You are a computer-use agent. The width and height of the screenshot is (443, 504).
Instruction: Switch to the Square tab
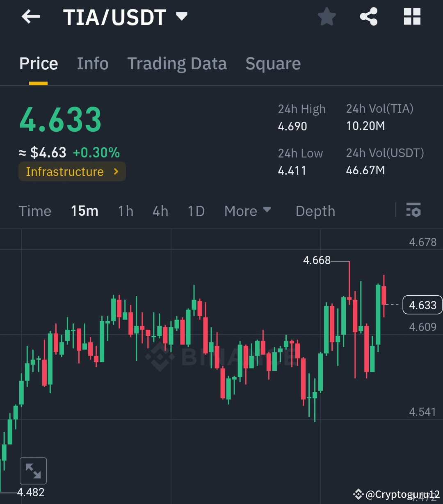[x=273, y=64]
